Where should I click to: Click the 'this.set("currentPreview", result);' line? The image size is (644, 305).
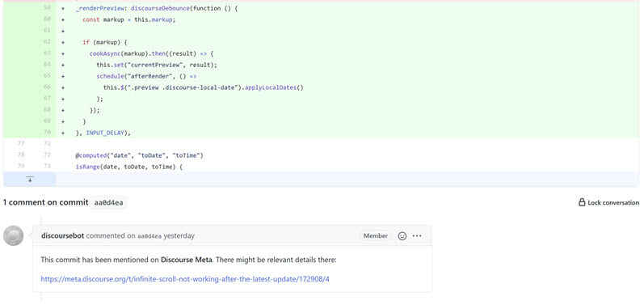click(157, 65)
